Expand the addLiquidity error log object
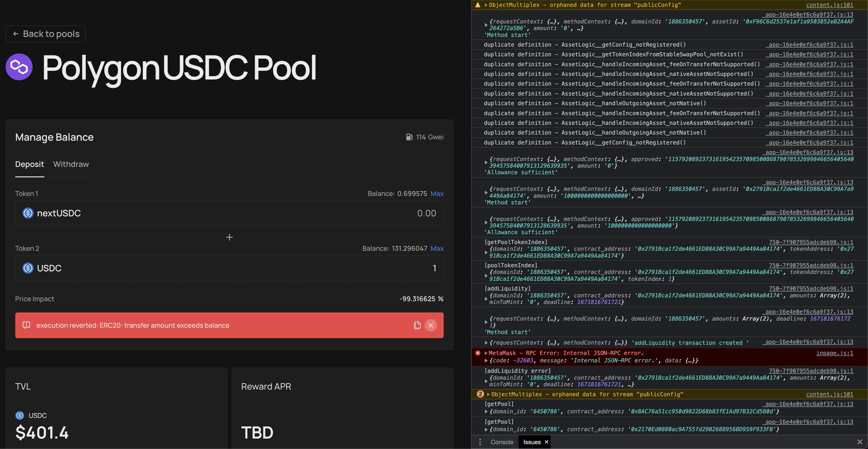 click(486, 381)
